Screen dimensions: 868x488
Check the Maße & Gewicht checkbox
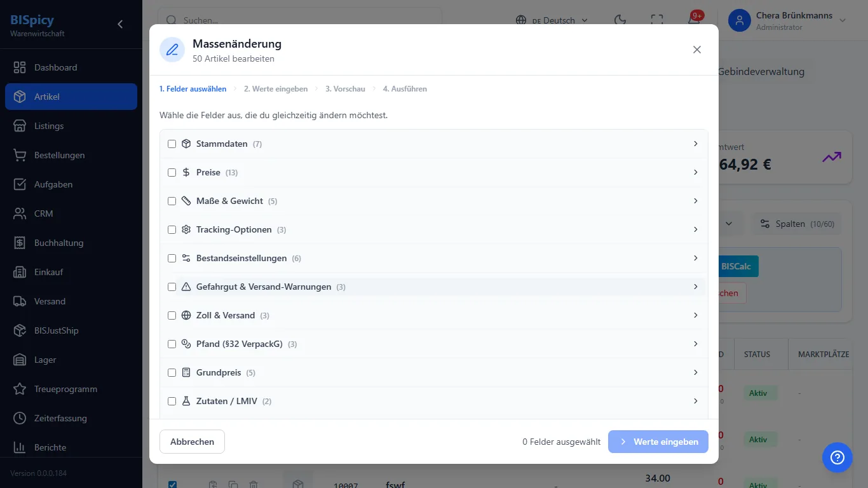point(172,201)
